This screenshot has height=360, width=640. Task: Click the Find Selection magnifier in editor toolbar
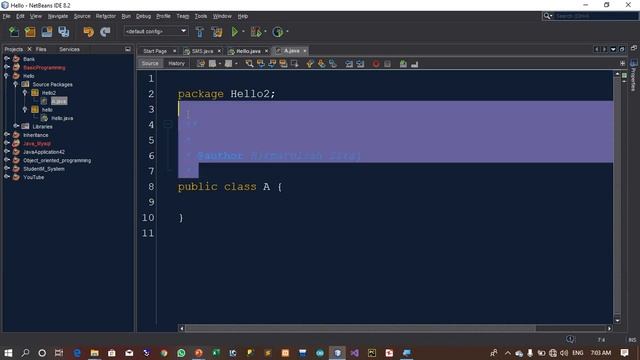[249, 64]
